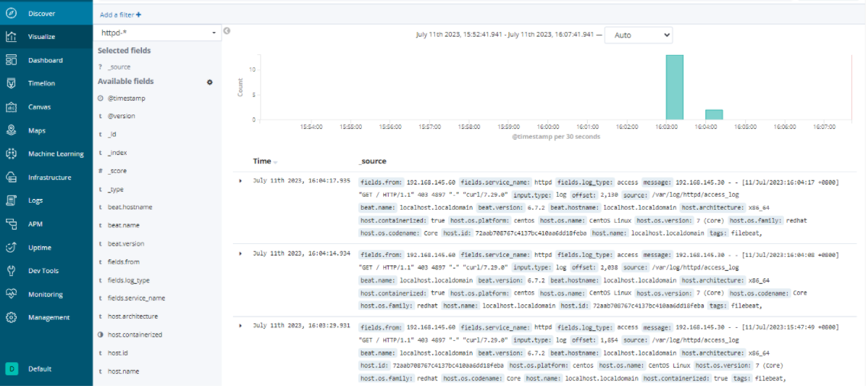Screen dimensions: 868x389
Task: Click the _source column header
Action: [373, 161]
